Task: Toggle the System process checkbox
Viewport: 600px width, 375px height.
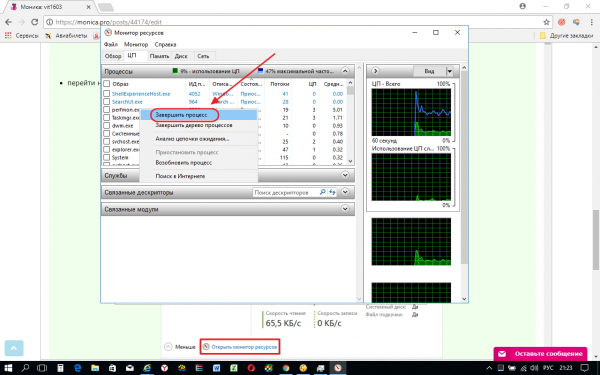Action: pos(107,157)
